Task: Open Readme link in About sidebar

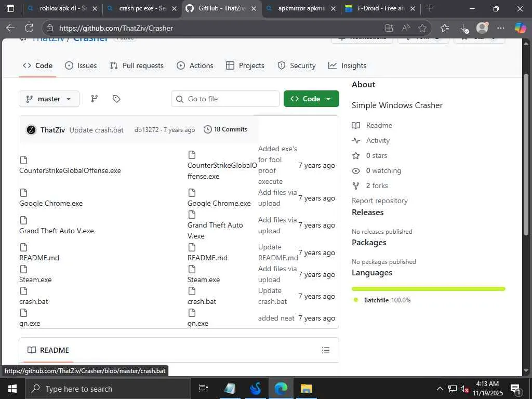Action: [x=372, y=125]
